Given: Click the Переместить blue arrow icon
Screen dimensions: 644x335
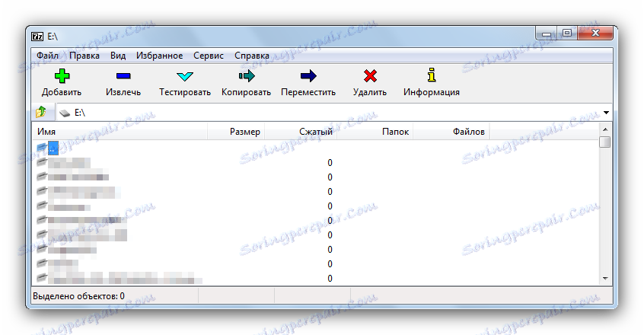Looking at the screenshot, I should coord(308,76).
